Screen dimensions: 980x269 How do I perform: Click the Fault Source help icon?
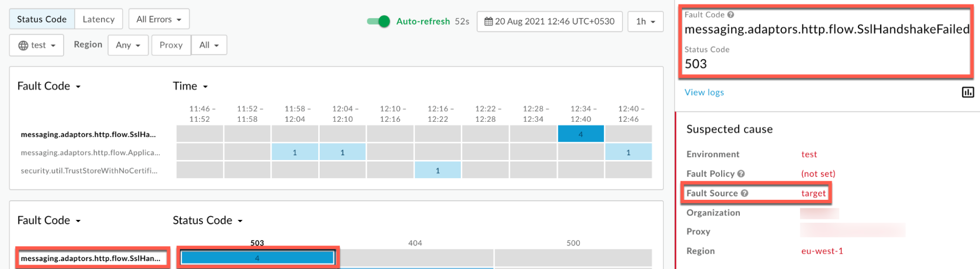(x=744, y=193)
